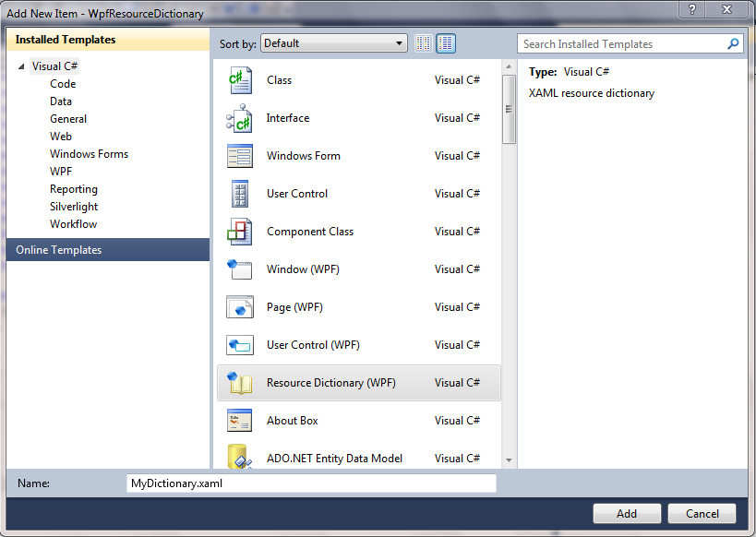The height and width of the screenshot is (537, 756).
Task: Select the Workflow category
Action: [x=73, y=224]
